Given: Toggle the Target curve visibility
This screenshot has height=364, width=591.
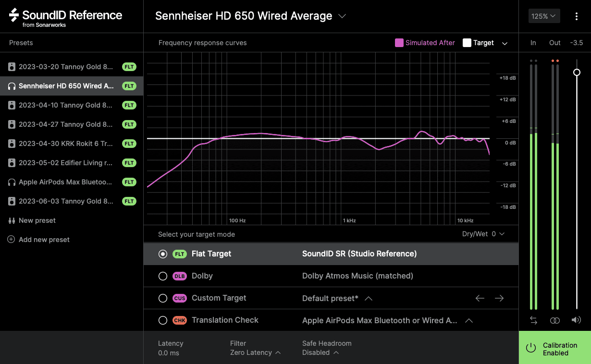Looking at the screenshot, I should (x=478, y=43).
